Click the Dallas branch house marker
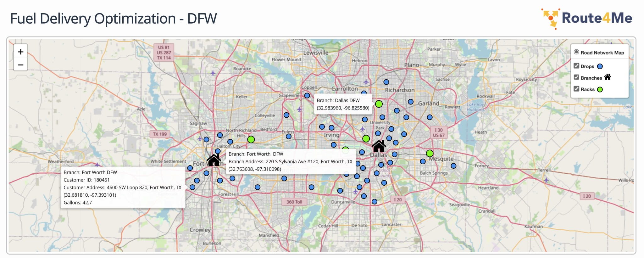Screen dimensions: 644x258 click(379, 146)
